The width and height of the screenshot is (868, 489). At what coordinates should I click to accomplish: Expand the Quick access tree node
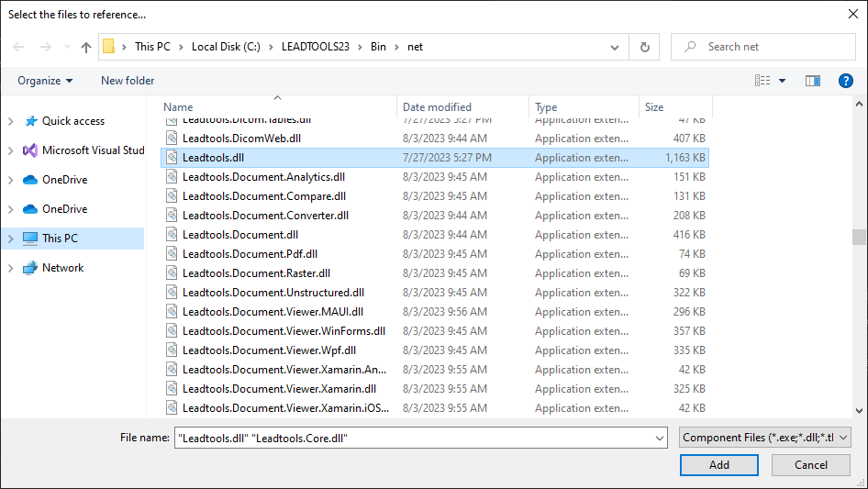10,121
